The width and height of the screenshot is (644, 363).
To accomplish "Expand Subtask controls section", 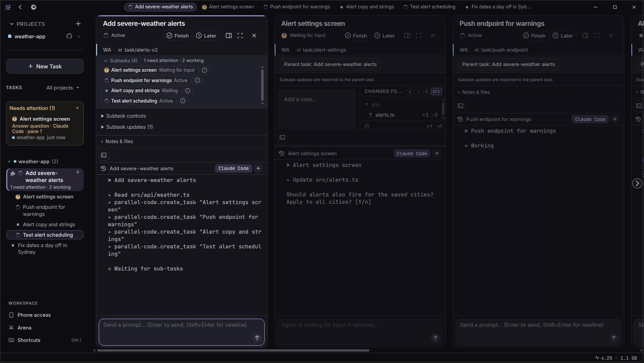I will [123, 116].
